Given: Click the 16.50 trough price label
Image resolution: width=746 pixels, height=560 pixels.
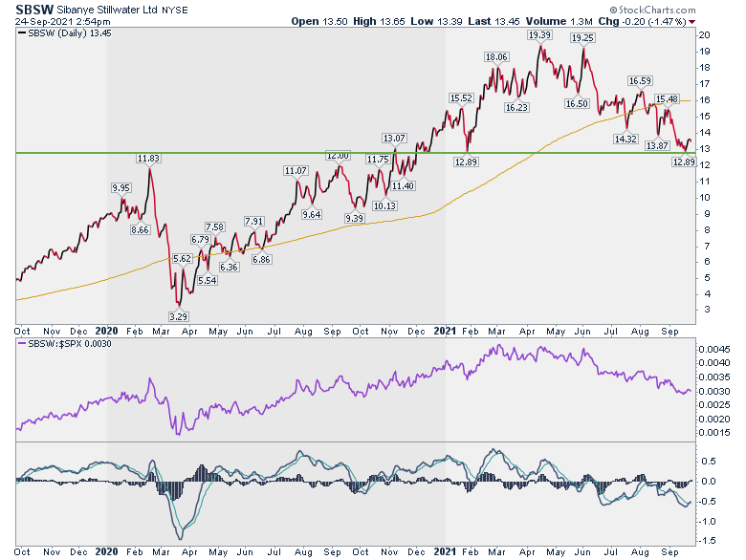Looking at the screenshot, I should pos(577,103).
